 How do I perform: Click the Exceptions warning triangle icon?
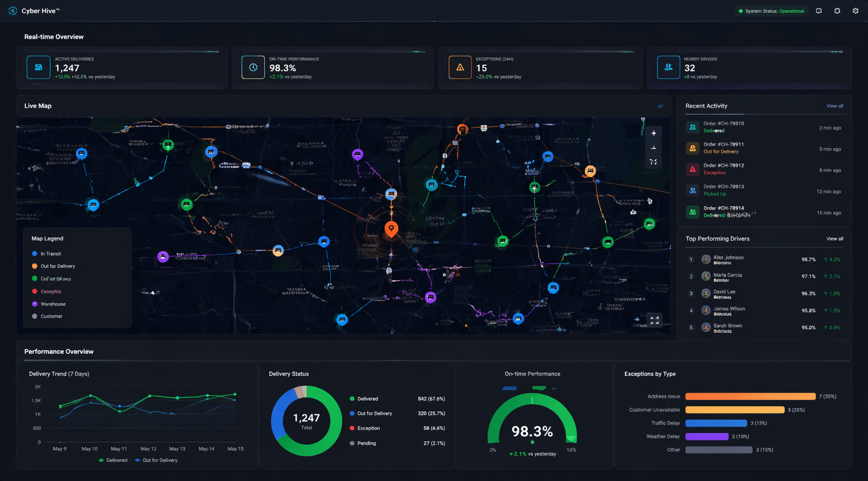pyautogui.click(x=460, y=67)
